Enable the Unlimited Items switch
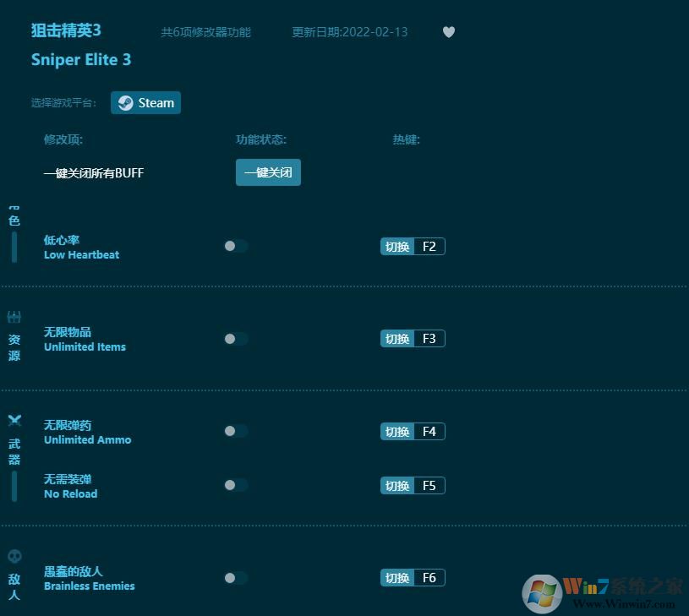Viewport: 689px width, 616px height. click(x=235, y=338)
